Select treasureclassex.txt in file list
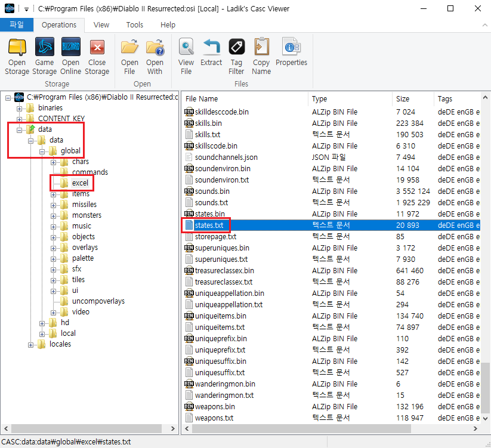 [x=224, y=282]
